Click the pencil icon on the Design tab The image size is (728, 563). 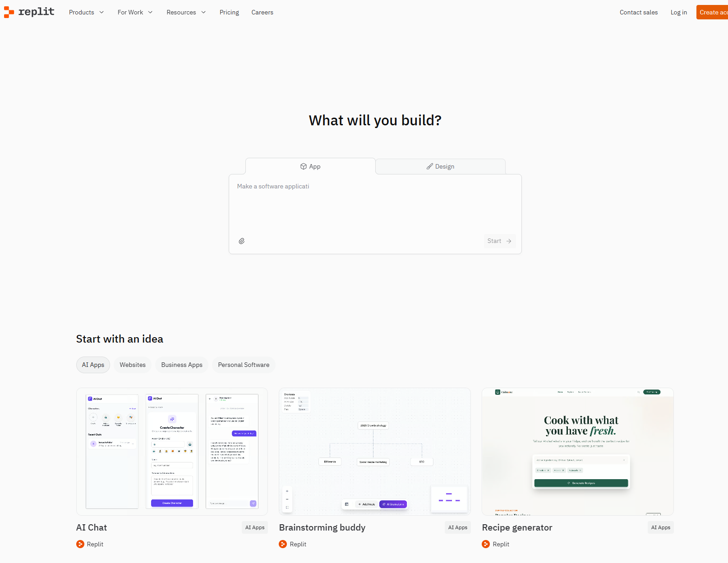429,166
